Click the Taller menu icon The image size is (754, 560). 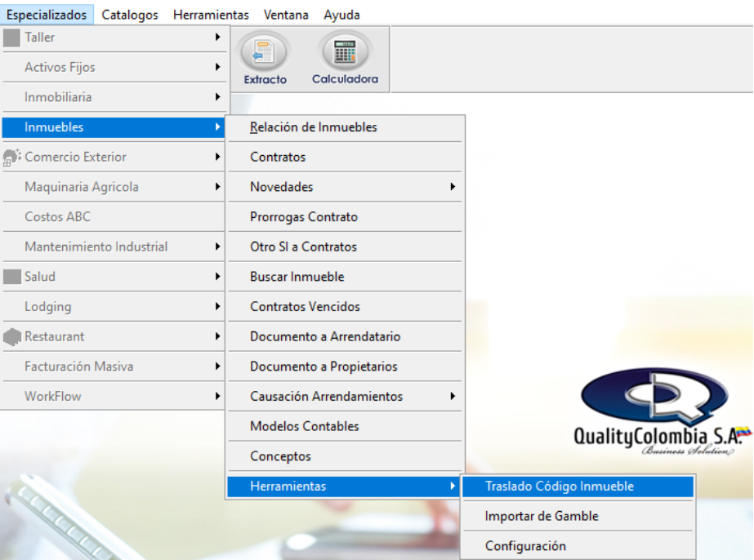pyautogui.click(x=11, y=38)
